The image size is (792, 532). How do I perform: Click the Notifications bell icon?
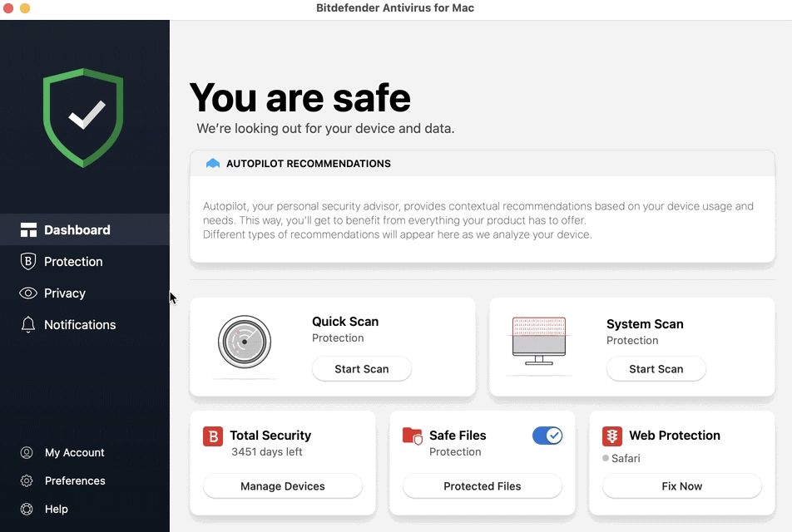[28, 324]
